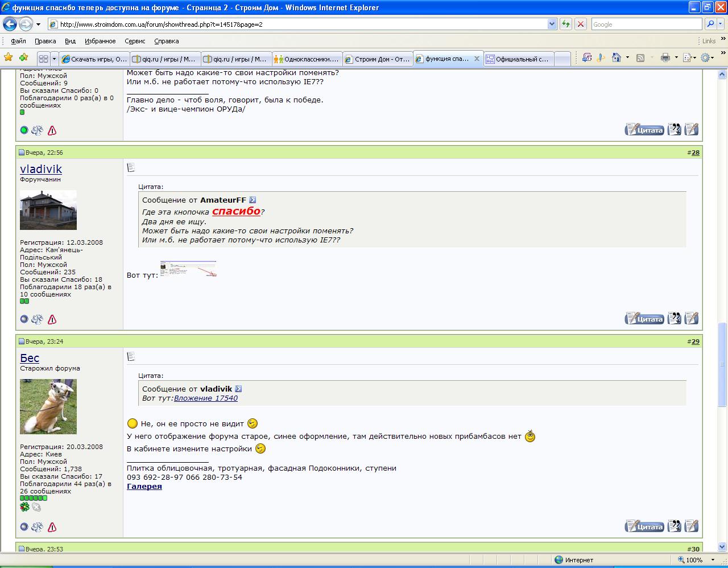Open vladivik's user profile link
728x568 pixels.
pos(41,169)
